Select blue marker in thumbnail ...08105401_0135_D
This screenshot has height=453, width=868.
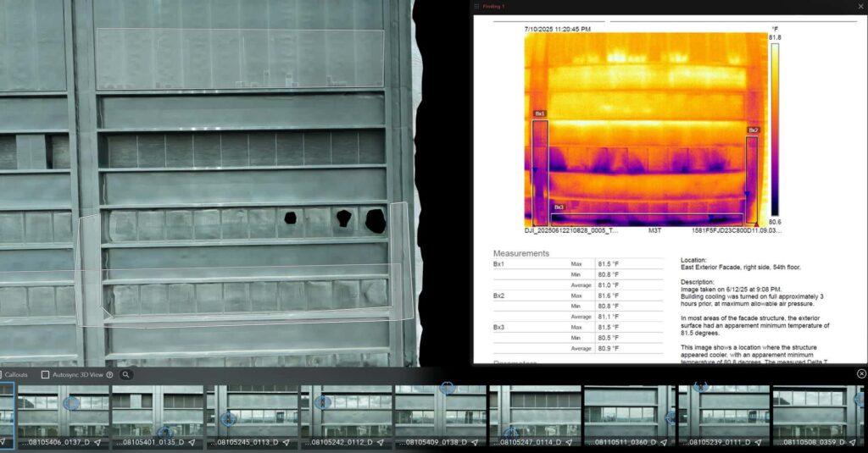coord(164,432)
